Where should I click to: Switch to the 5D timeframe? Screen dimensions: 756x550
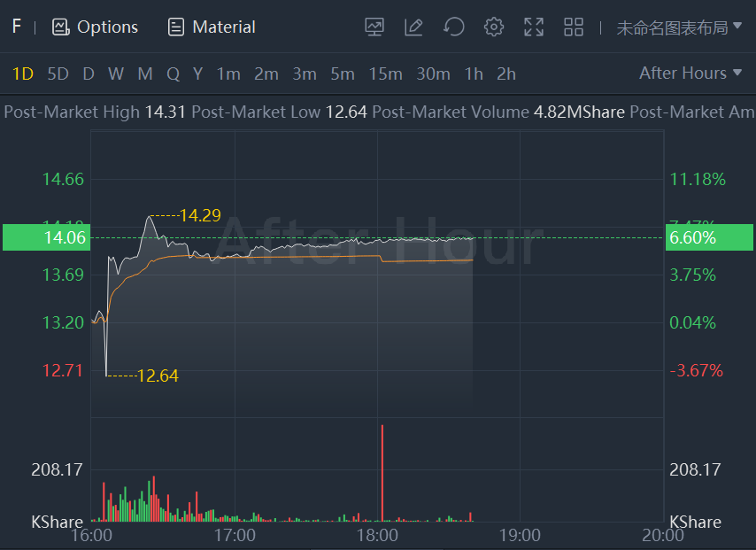[58, 74]
